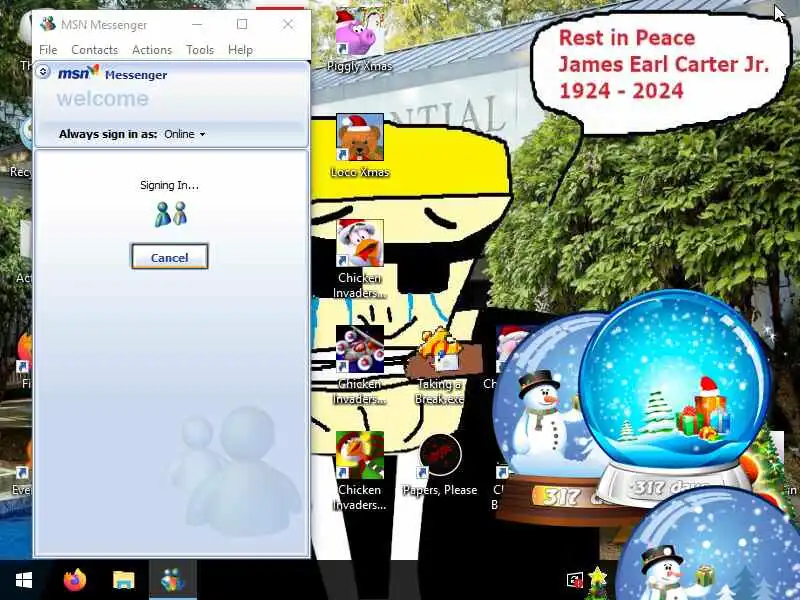Image resolution: width=800 pixels, height=600 pixels.
Task: Click the system tray icon left of the Christmas tree
Action: pos(574,580)
